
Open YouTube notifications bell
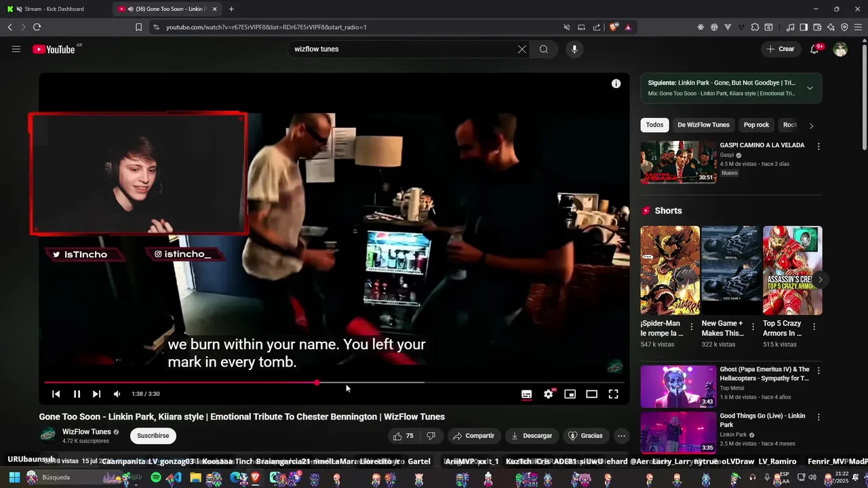coord(815,49)
